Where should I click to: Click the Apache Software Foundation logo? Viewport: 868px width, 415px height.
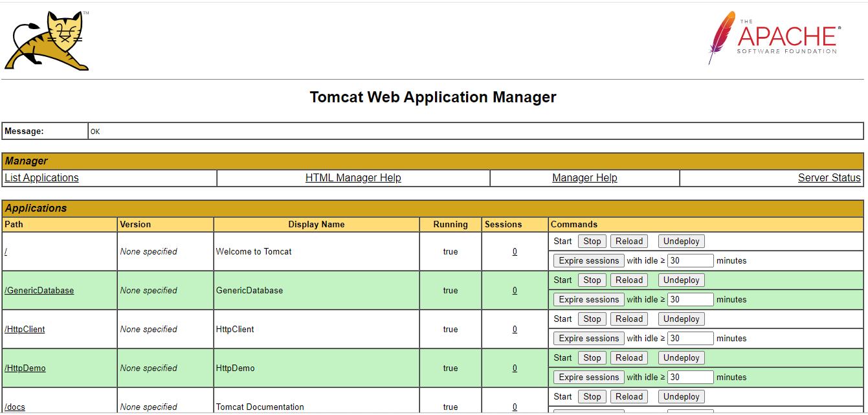[775, 38]
